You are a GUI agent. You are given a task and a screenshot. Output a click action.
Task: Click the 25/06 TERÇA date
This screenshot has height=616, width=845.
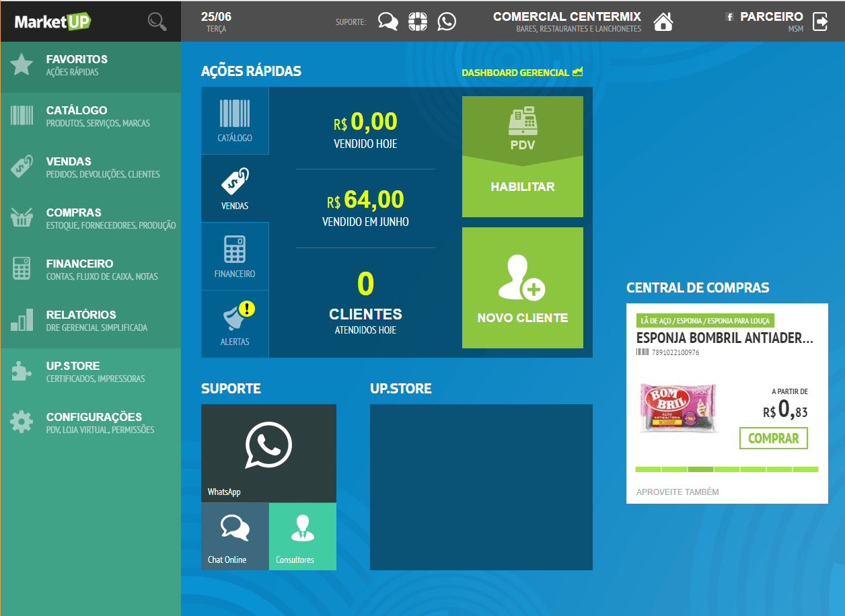(216, 22)
